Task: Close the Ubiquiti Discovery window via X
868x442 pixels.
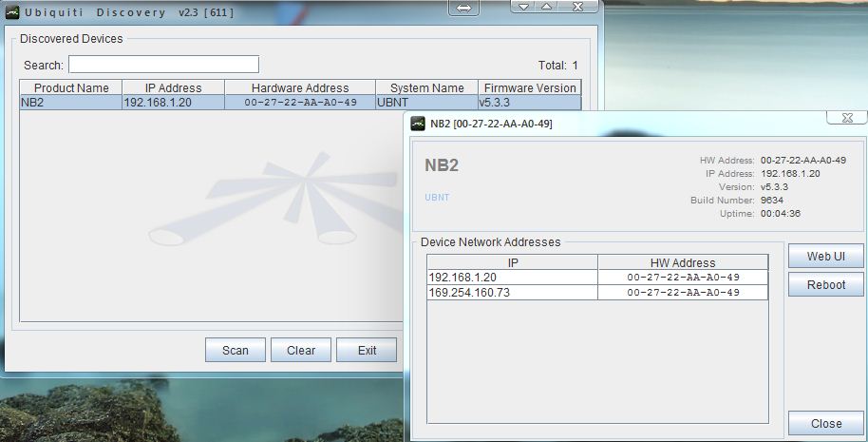Action: [x=576, y=6]
